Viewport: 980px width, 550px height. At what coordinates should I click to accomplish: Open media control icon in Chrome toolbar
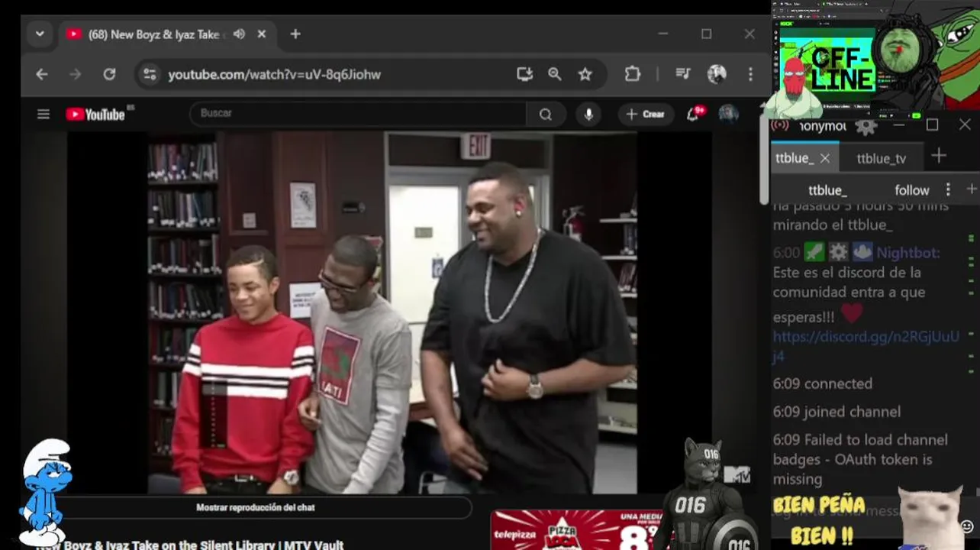pyautogui.click(x=683, y=74)
